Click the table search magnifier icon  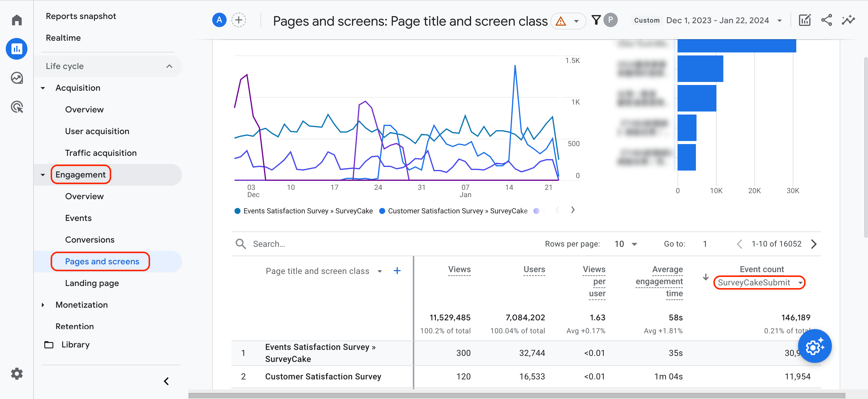tap(241, 243)
